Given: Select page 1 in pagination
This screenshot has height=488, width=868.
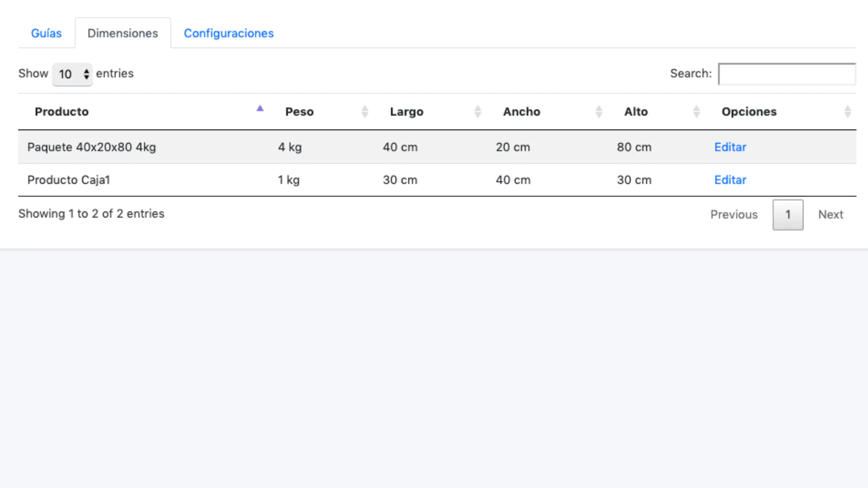Looking at the screenshot, I should point(788,215).
